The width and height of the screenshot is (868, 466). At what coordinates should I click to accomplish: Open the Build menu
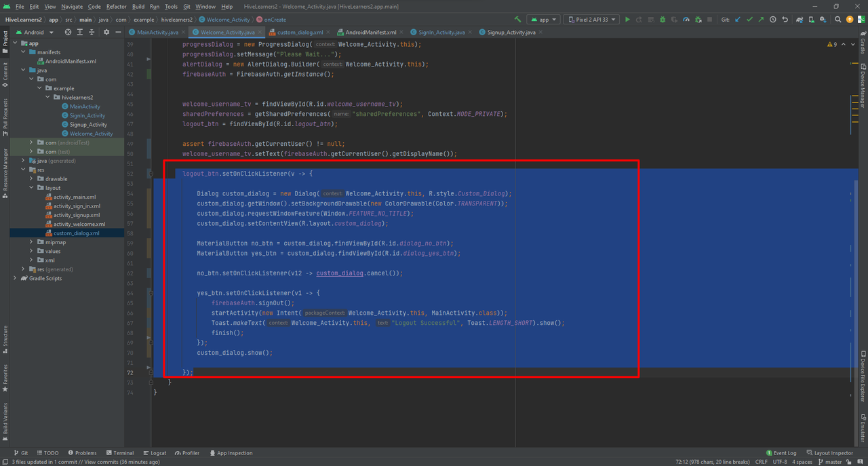pos(138,6)
